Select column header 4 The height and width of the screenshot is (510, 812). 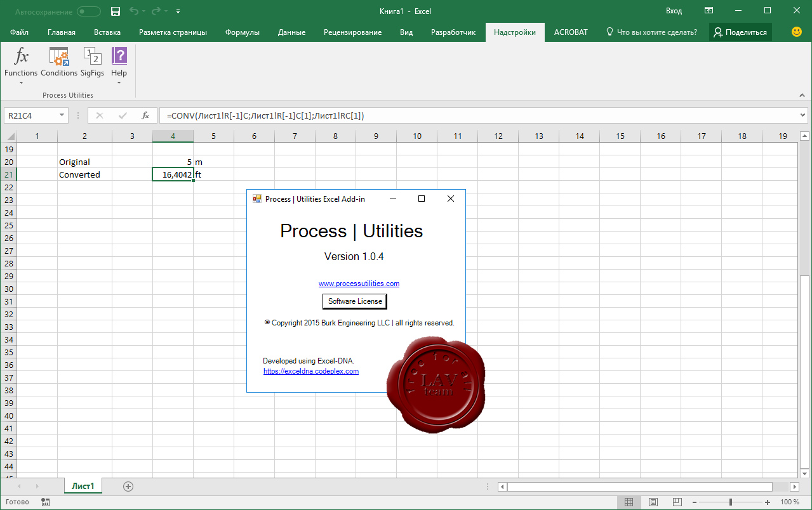173,136
